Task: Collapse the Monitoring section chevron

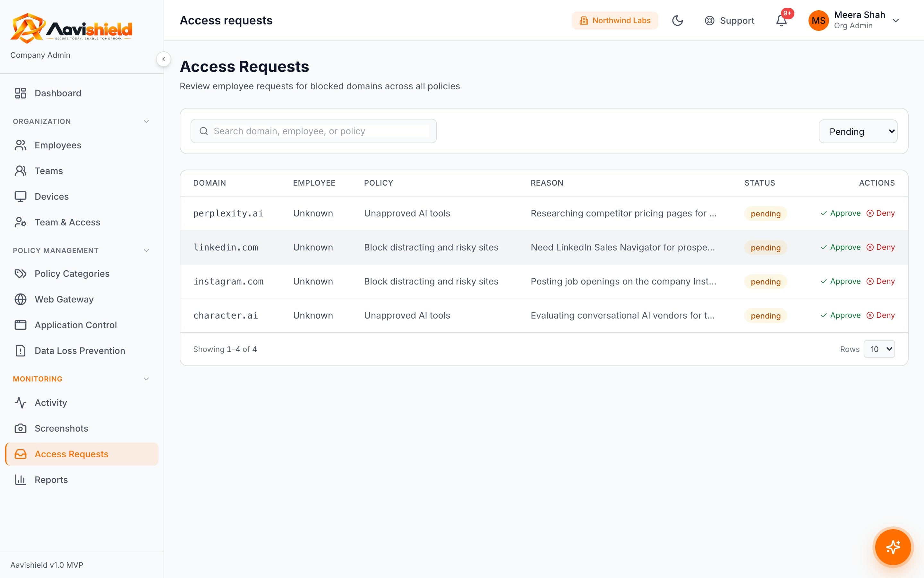Action: [x=146, y=379]
